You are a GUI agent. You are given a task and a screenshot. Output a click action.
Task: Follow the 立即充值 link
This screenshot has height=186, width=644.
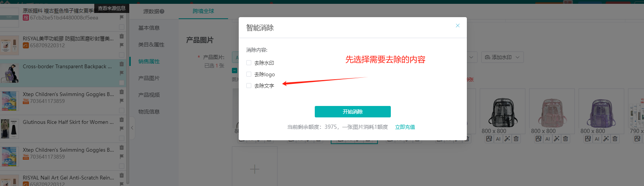(405, 127)
